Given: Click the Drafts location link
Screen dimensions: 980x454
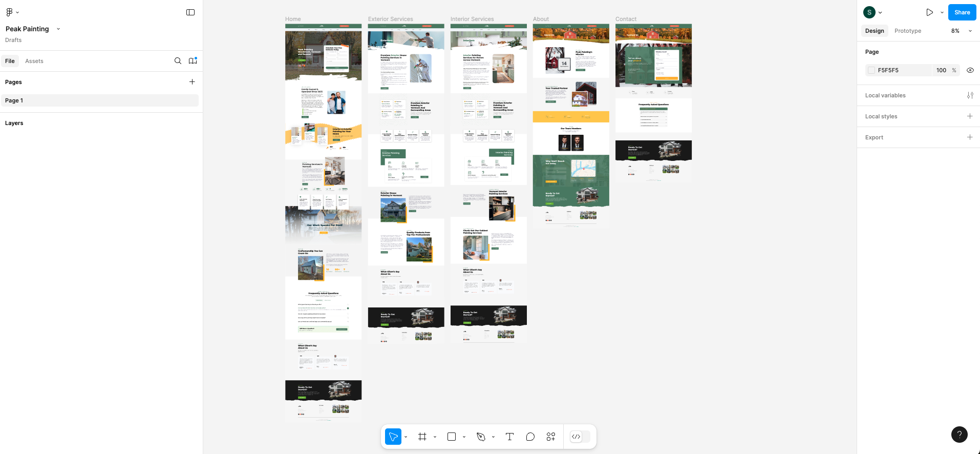Looking at the screenshot, I should [13, 40].
